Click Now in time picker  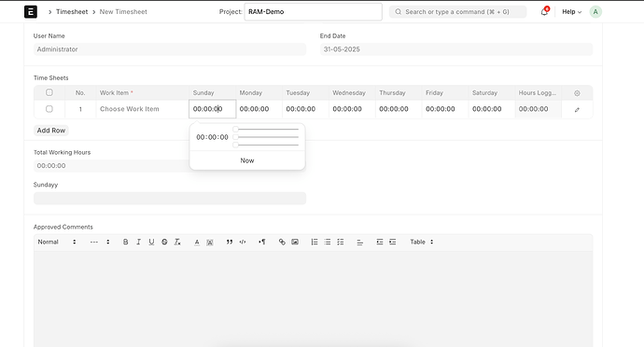247,160
